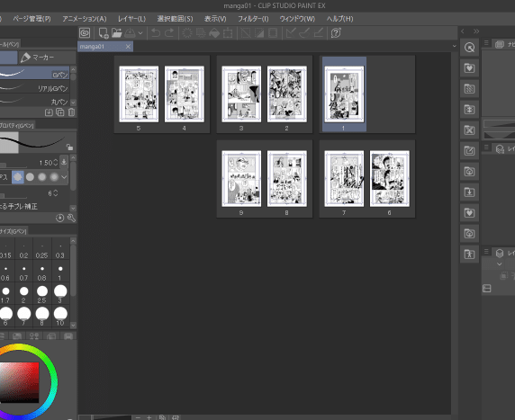The width and height of the screenshot is (515, 420).
Task: Click the Invert selection toolbar icon
Action: coord(259,33)
